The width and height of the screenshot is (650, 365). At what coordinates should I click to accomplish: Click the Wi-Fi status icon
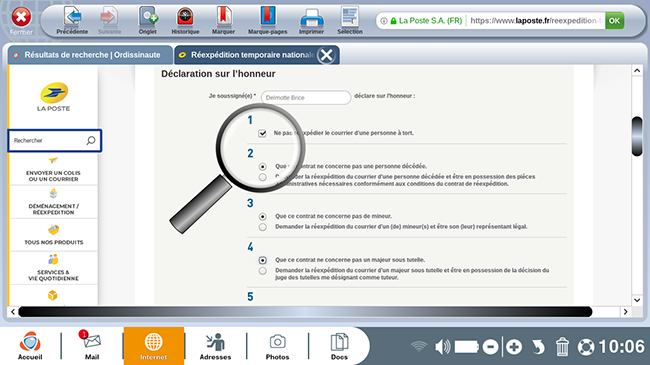[x=419, y=346]
